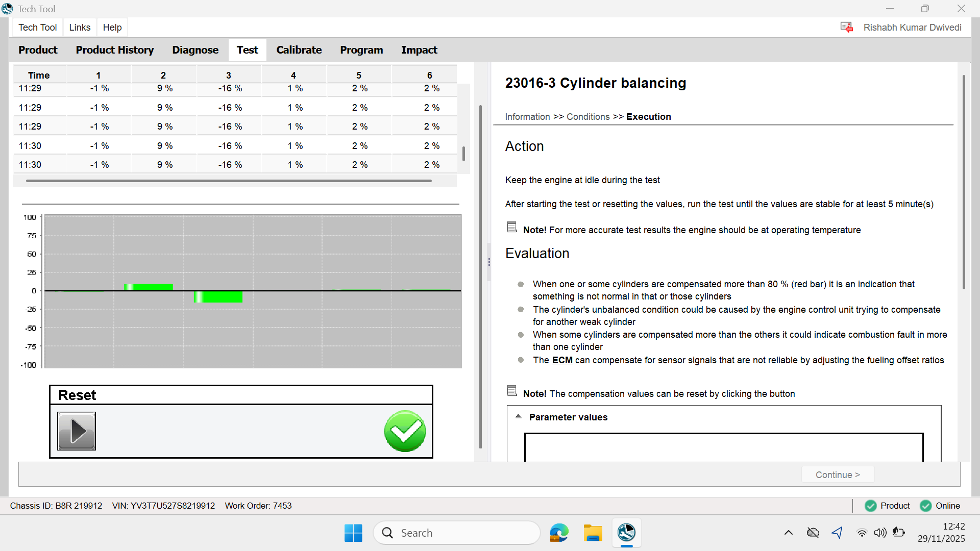Viewport: 980px width, 551px height.
Task: Click the location arrow tray icon
Action: (x=837, y=533)
